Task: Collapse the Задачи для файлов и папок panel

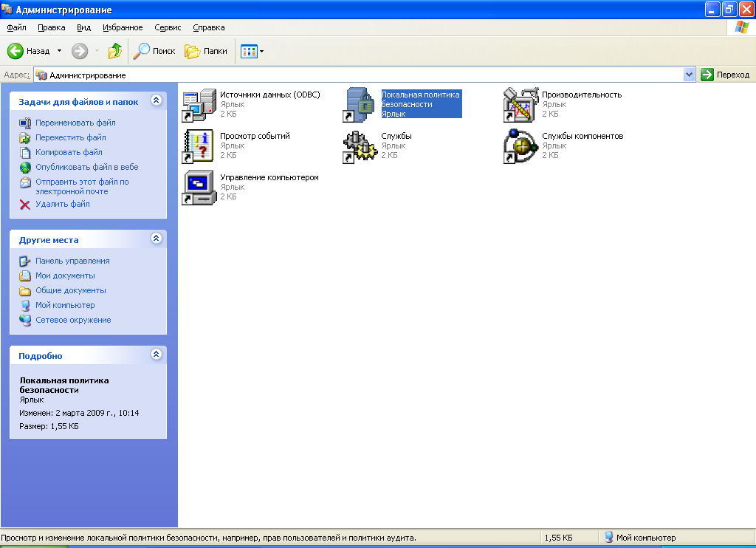Action: point(156,100)
